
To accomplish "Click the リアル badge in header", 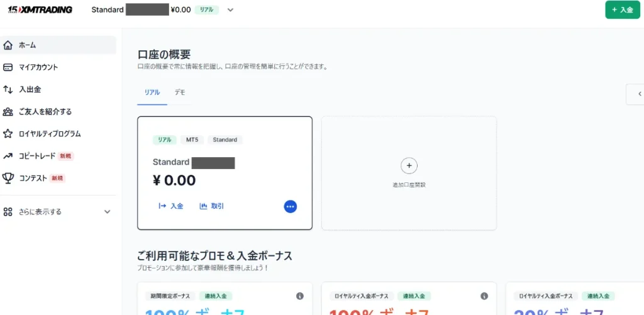I will pyautogui.click(x=206, y=10).
